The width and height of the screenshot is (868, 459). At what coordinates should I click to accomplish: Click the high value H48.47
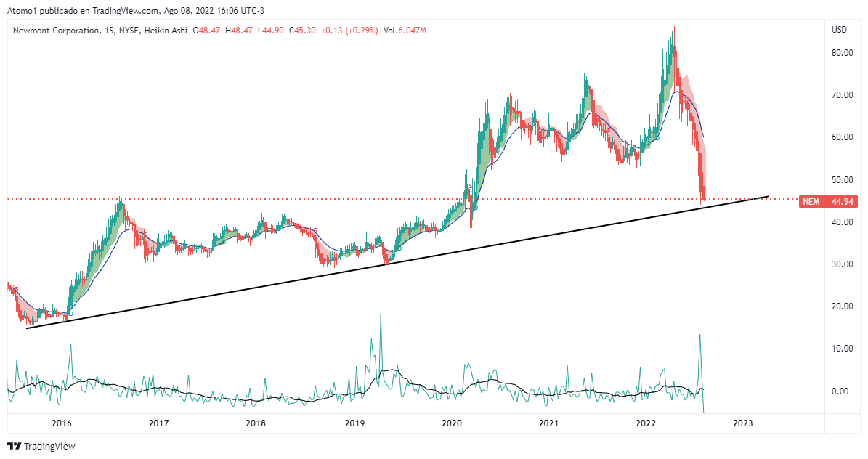(x=238, y=31)
